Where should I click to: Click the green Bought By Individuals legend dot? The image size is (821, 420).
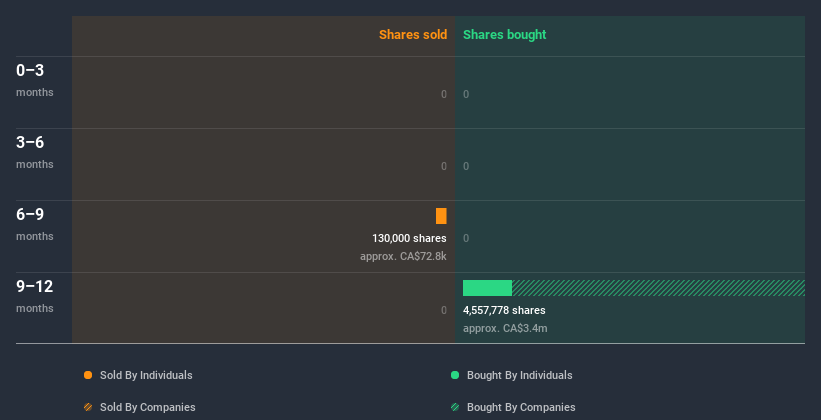(x=455, y=375)
